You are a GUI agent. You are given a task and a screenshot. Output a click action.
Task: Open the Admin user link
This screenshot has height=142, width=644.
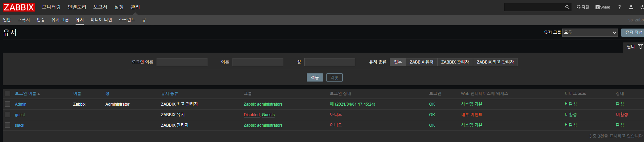21,104
